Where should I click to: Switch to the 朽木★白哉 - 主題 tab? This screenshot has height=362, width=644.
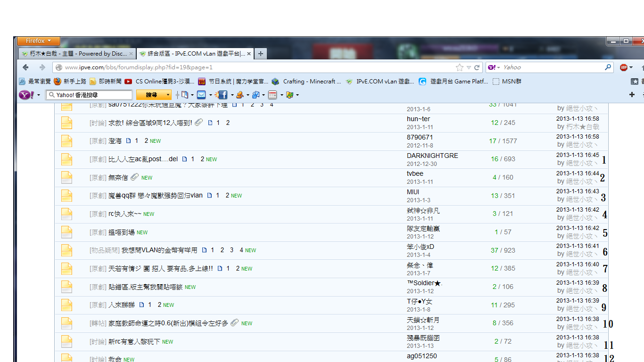75,54
